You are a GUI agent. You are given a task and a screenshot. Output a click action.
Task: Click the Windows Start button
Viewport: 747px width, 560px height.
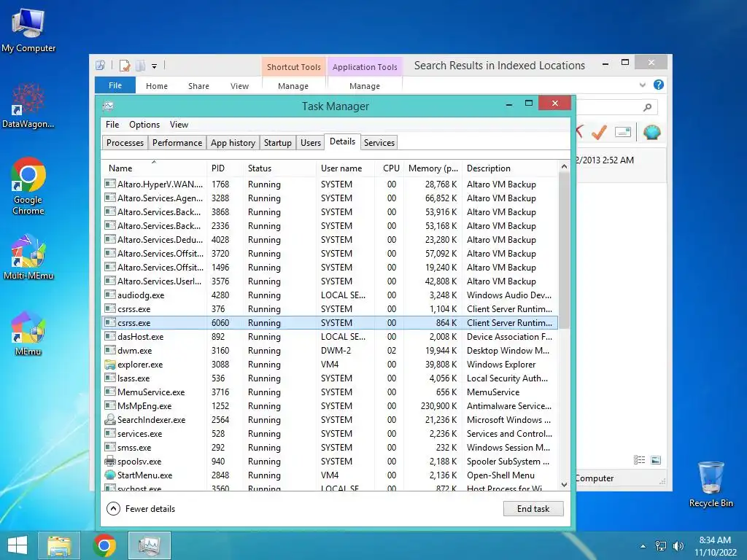pyautogui.click(x=18, y=545)
